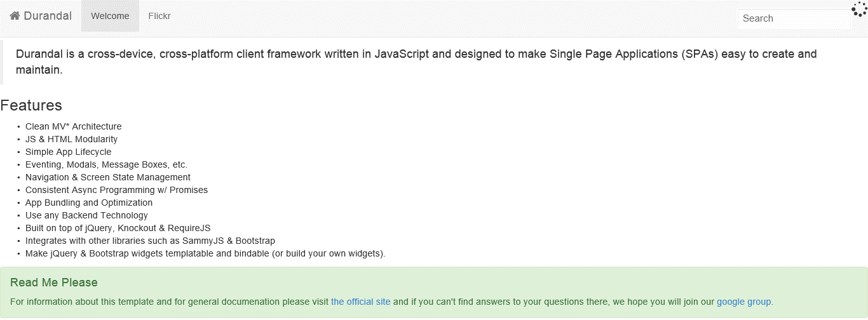Click the home icon beside Durandal
This screenshot has width=868, height=320.
tap(15, 16)
